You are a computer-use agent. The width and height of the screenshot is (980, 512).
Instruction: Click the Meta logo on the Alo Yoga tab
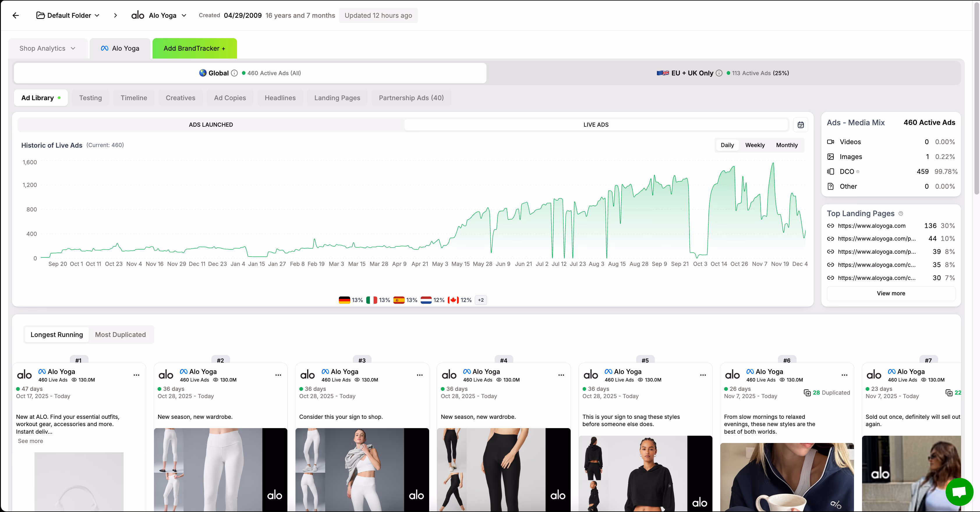[x=105, y=48]
